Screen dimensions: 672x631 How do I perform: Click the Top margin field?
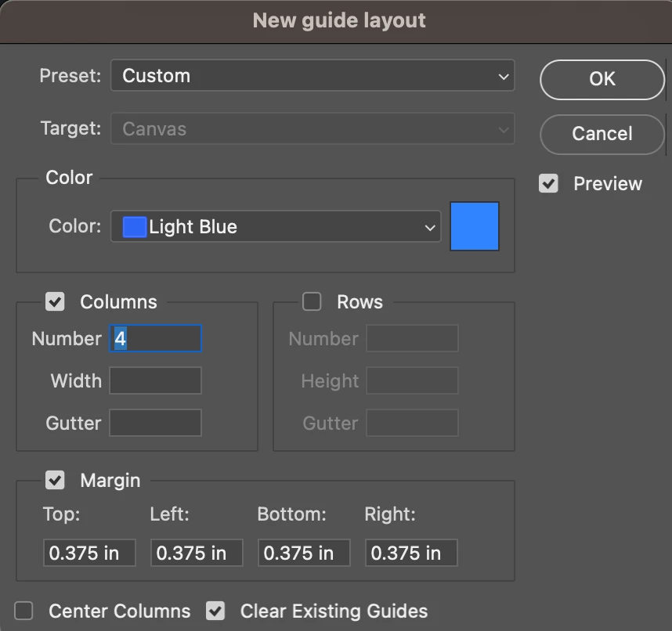click(89, 553)
